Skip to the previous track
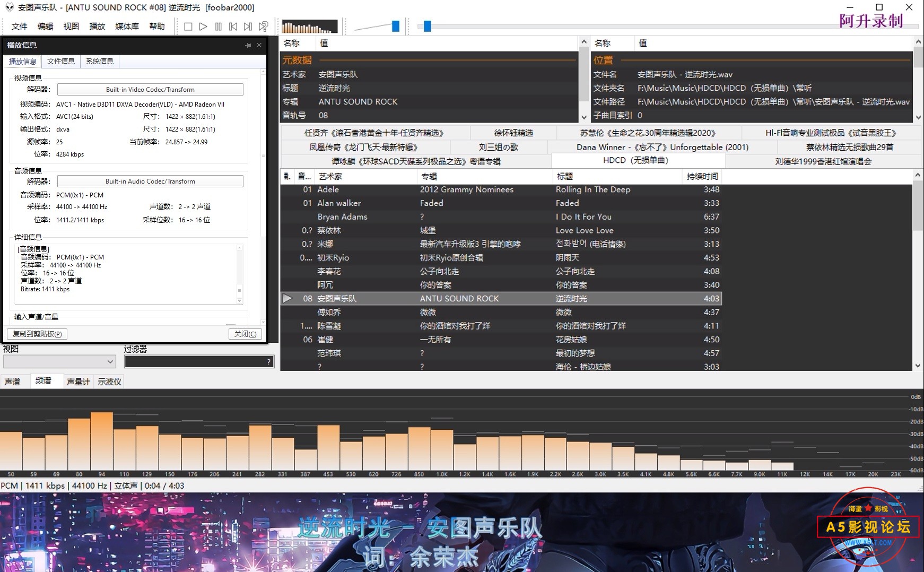 [233, 27]
